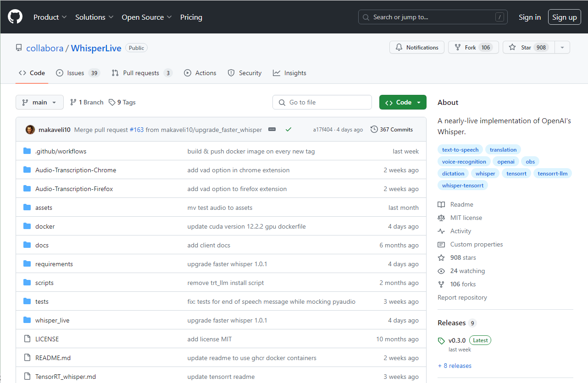Click the docs folder icon
Viewport: 588px width, 383px height.
click(x=27, y=245)
